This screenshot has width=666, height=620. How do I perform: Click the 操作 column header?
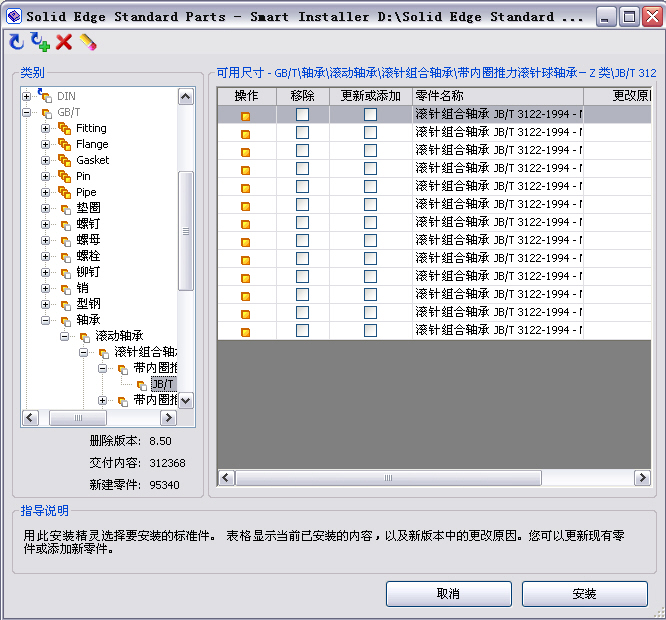[x=247, y=96]
